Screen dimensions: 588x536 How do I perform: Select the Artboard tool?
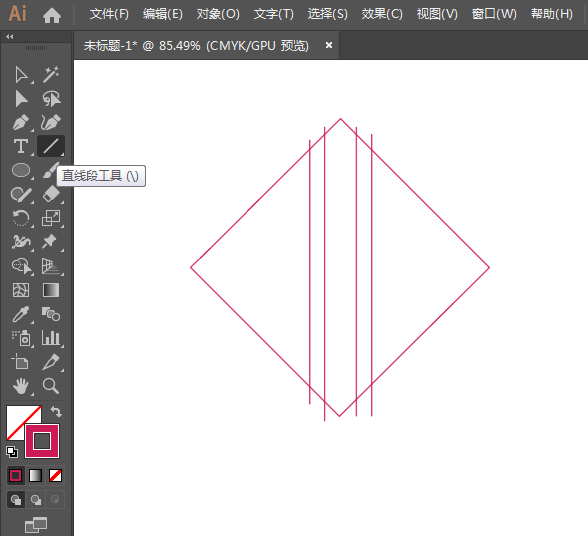[x=20, y=362]
